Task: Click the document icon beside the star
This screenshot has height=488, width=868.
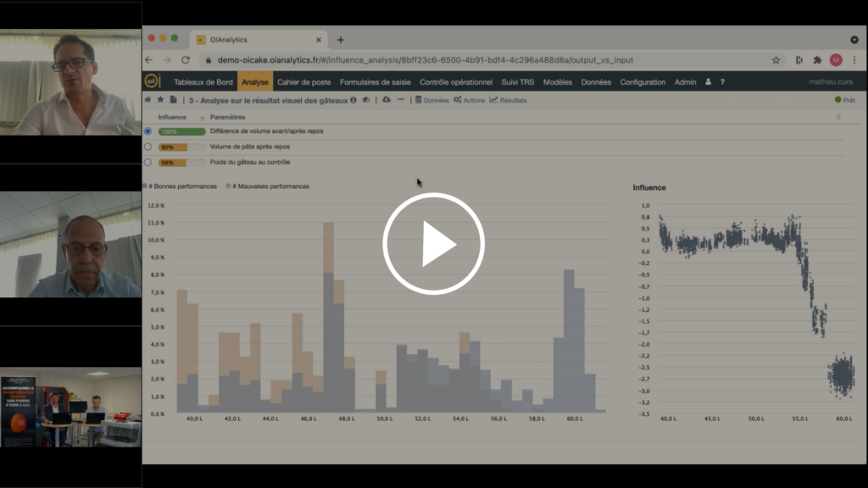Action: point(173,100)
